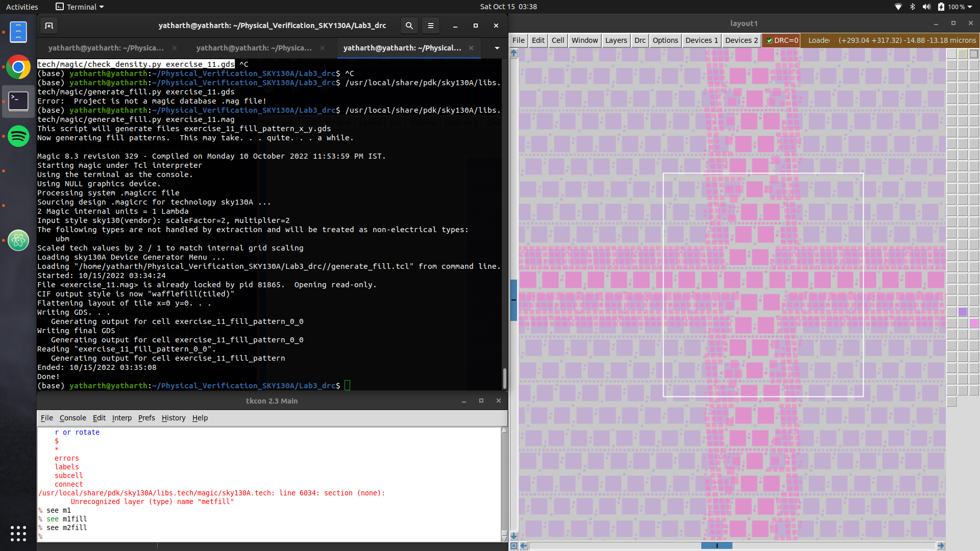Image resolution: width=980 pixels, height=551 pixels.
Task: Click the Wi-Fi status icon
Action: (898, 7)
